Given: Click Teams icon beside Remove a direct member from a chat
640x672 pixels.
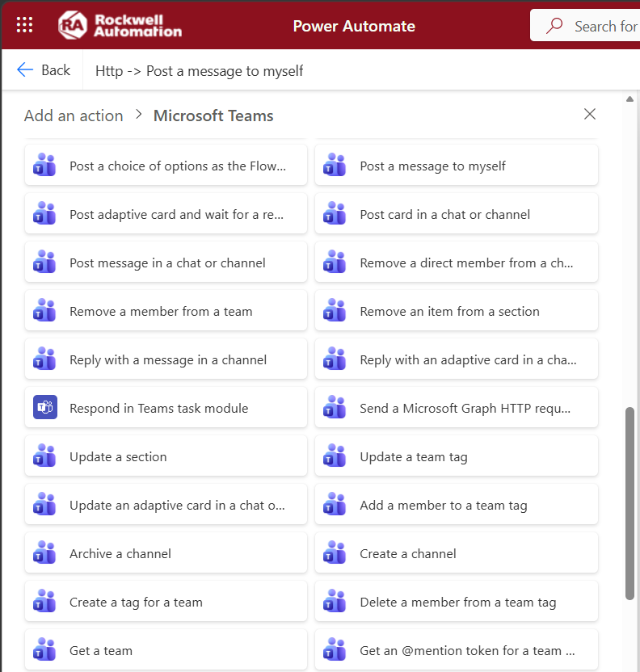Looking at the screenshot, I should click(x=335, y=262).
